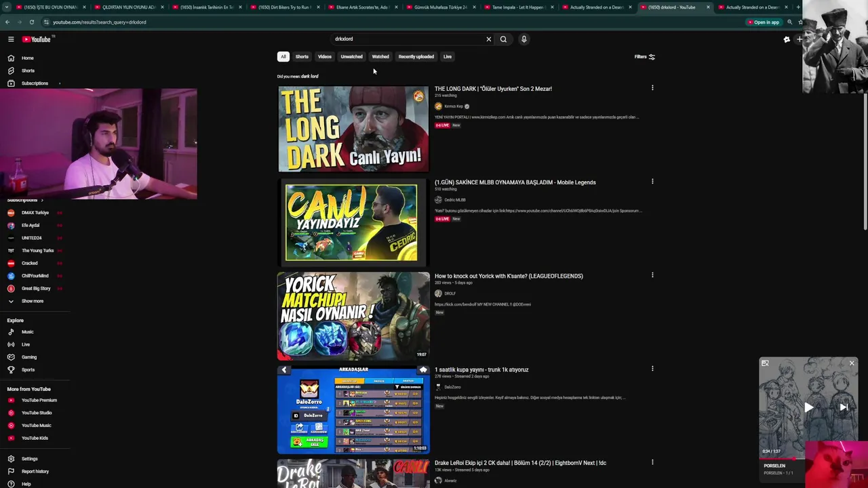Open 'How to knock out Yorick' title
This screenshot has width=868, height=488.
click(509, 276)
